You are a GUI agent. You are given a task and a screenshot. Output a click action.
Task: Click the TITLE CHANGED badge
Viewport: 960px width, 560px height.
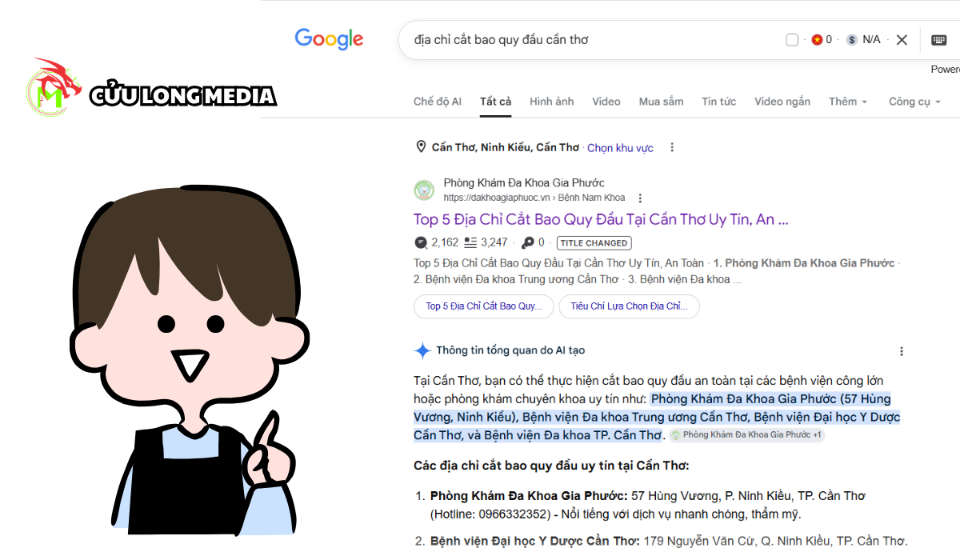point(594,243)
